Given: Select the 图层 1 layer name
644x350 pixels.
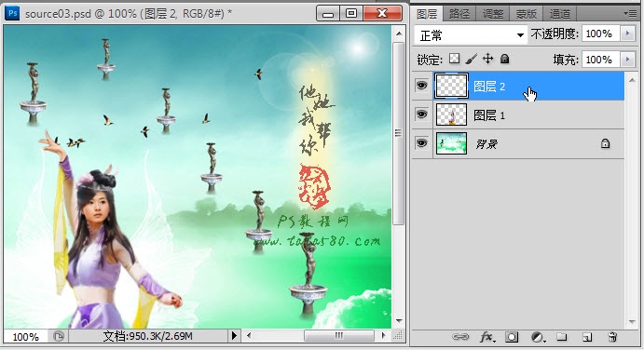Looking at the screenshot, I should (488, 115).
